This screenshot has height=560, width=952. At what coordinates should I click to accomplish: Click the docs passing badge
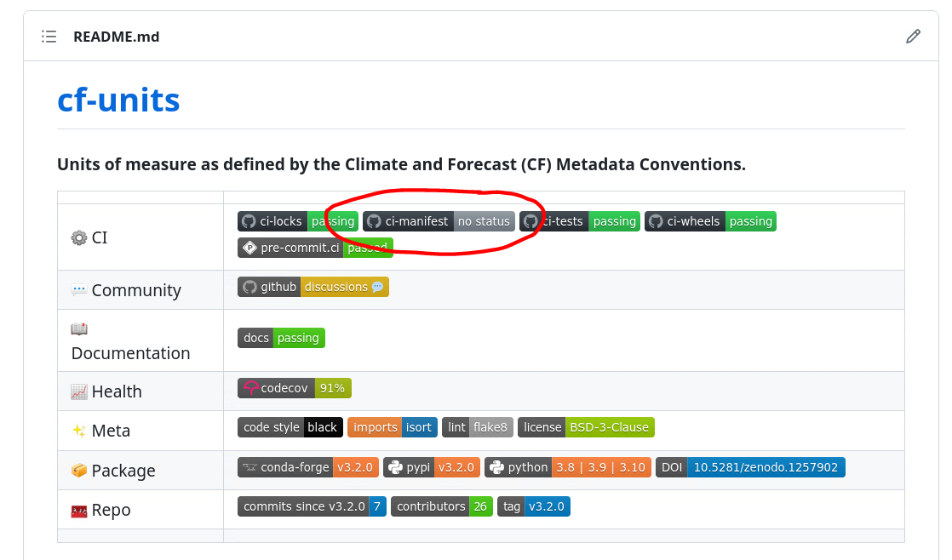(x=281, y=338)
